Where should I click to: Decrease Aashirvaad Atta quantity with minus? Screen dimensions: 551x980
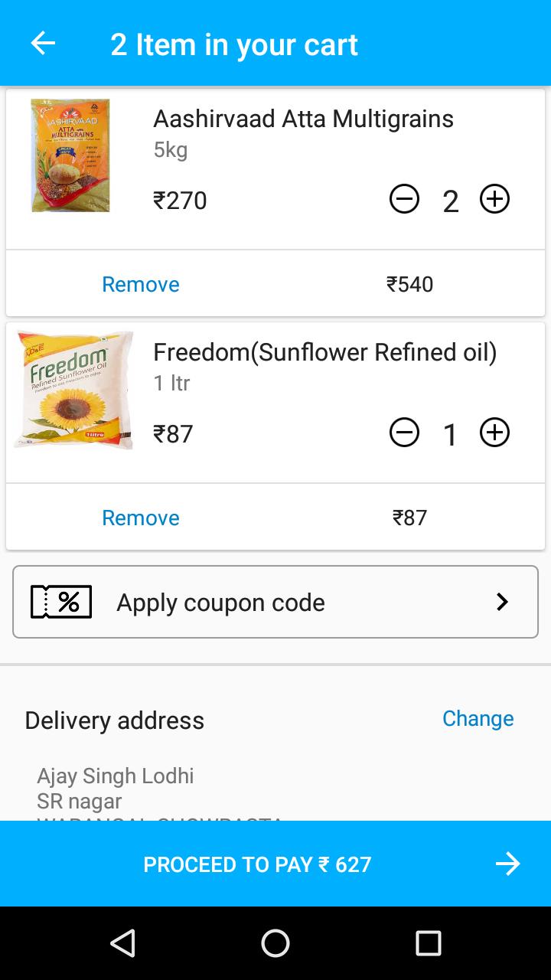(404, 200)
